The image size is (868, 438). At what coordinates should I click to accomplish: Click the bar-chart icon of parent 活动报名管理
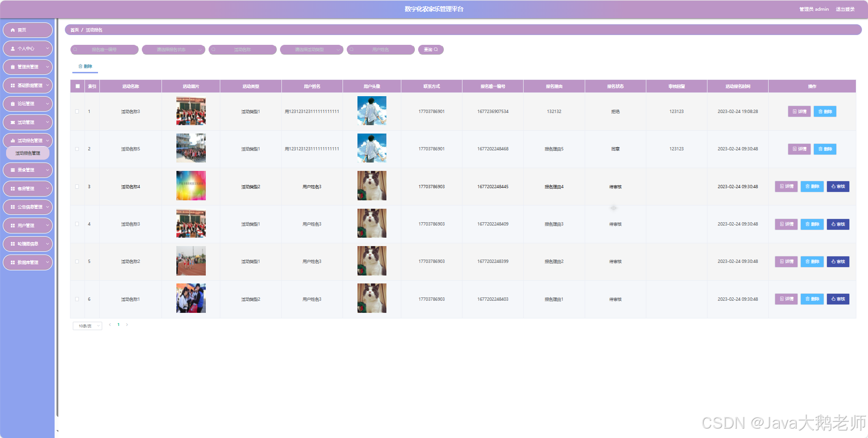click(13, 141)
